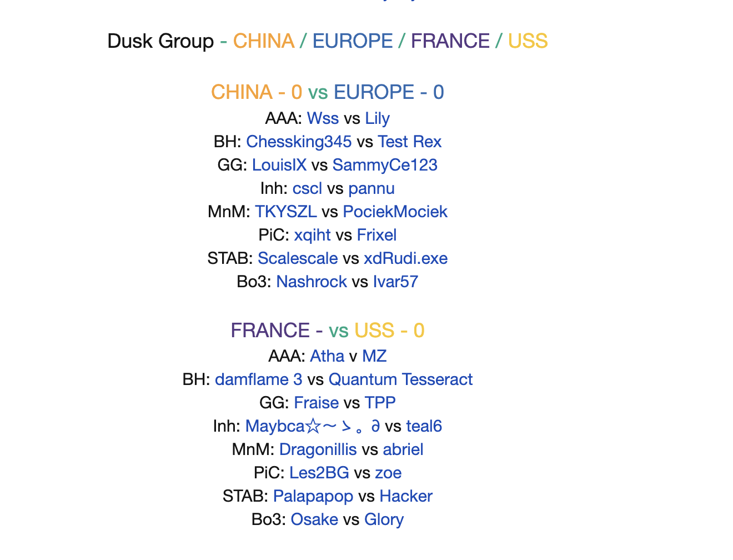Open the Les2BG link

[x=319, y=473]
